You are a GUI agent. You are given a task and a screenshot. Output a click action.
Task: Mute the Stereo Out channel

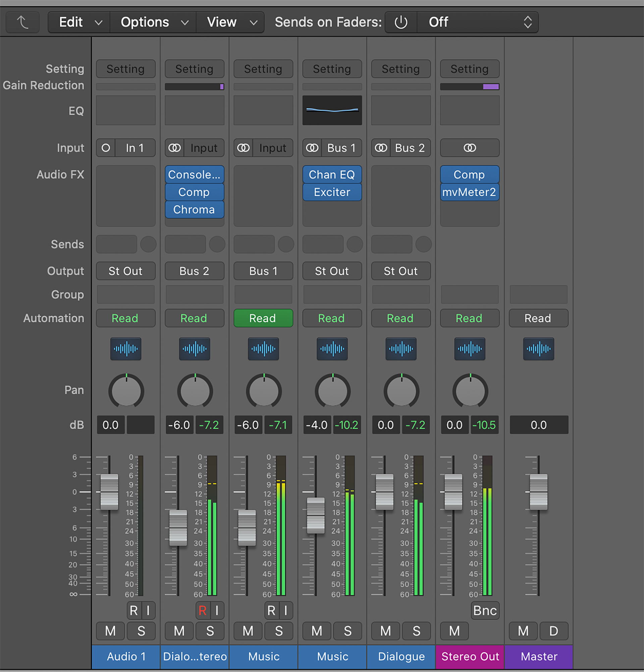(454, 631)
